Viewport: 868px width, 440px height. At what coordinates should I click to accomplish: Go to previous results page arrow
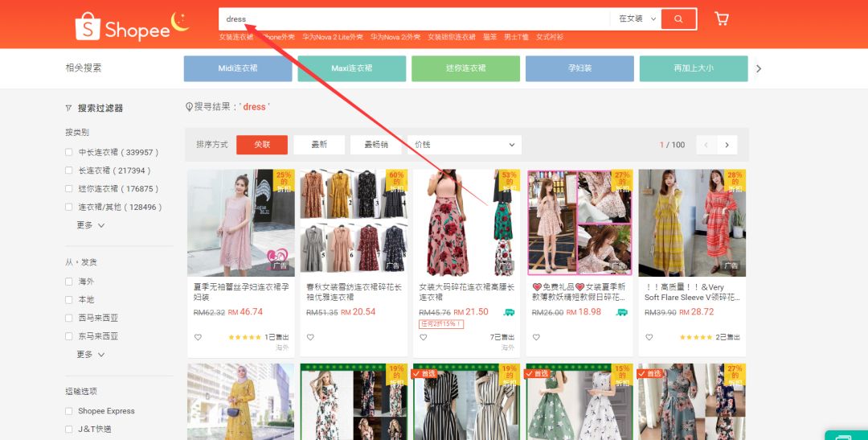[x=706, y=145]
